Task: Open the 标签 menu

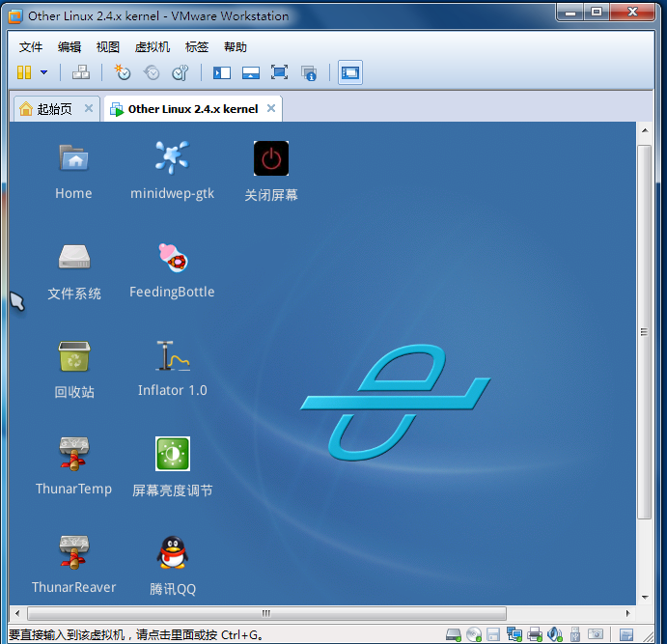Action: pos(197,46)
